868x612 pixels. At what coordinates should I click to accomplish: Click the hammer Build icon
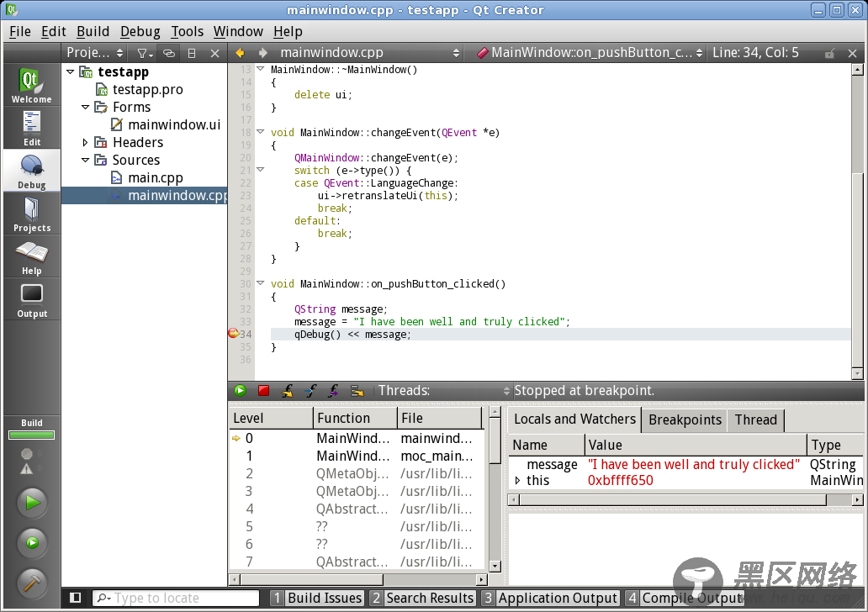(x=32, y=583)
